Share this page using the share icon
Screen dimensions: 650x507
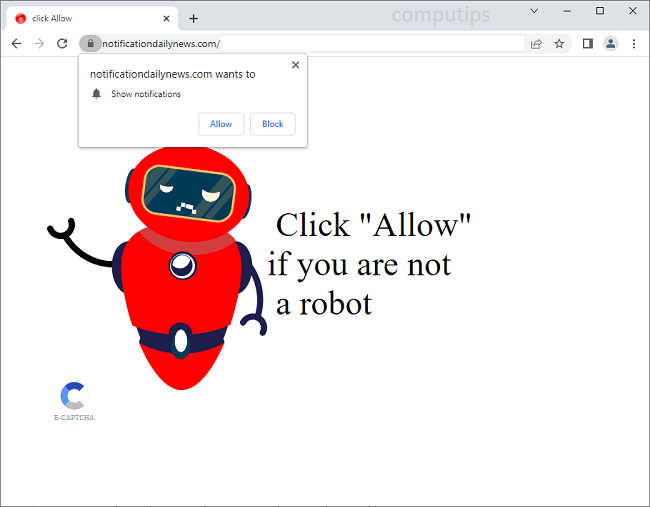click(537, 44)
